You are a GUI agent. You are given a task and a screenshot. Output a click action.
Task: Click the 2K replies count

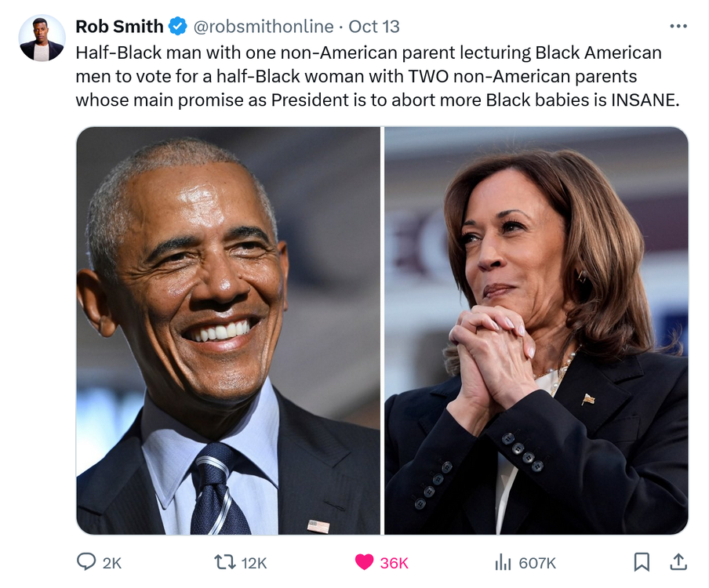coord(112,563)
